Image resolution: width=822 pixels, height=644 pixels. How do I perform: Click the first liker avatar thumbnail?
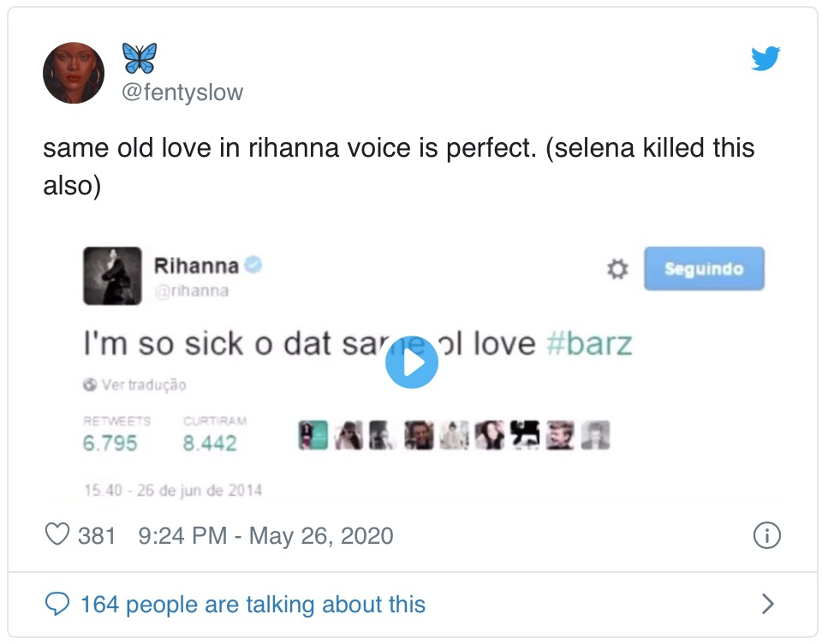pyautogui.click(x=313, y=436)
